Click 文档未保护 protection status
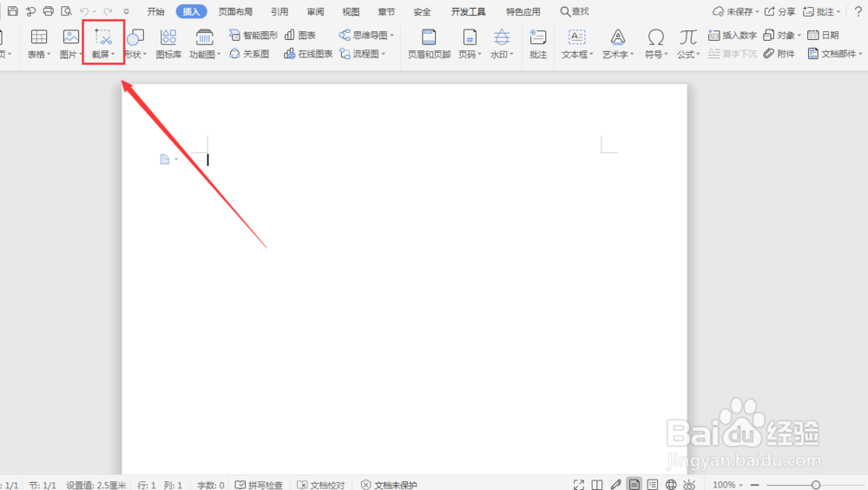This screenshot has width=868, height=490. (x=389, y=485)
